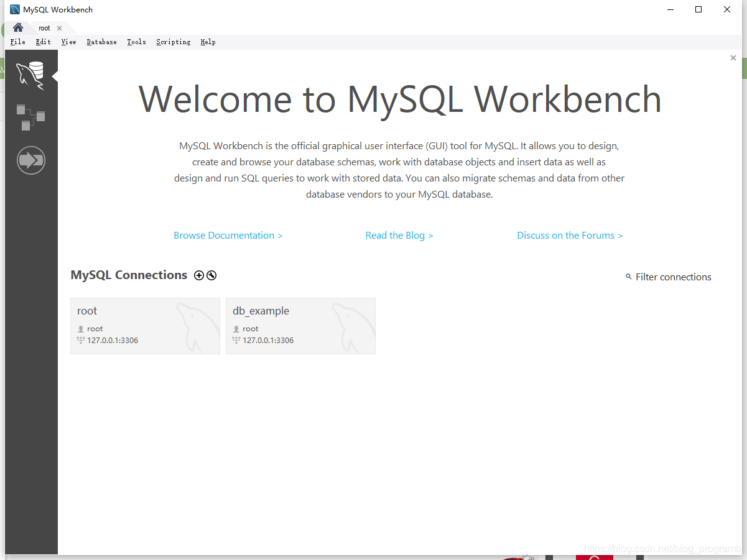Visit Discuss on the Forums
The height and width of the screenshot is (560, 747).
pos(569,235)
